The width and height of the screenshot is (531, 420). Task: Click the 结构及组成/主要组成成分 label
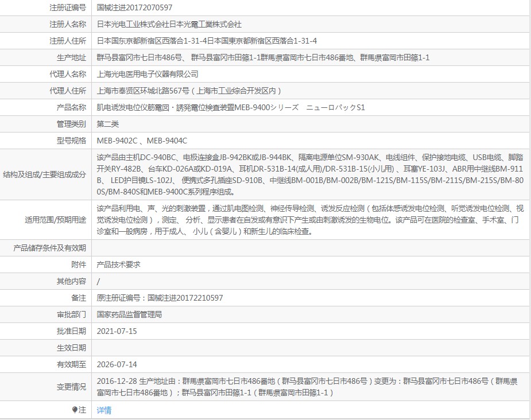point(44,174)
